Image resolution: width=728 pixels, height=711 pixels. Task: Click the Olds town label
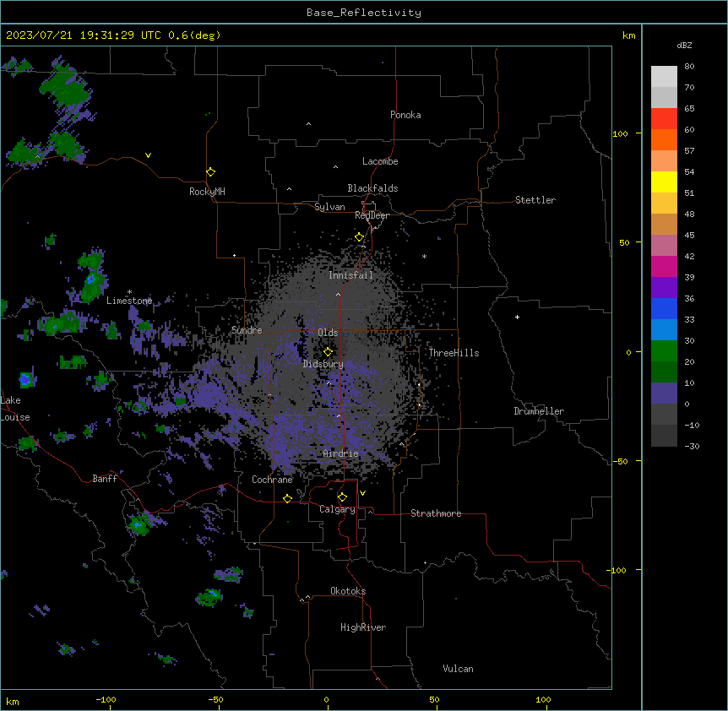coord(328,333)
